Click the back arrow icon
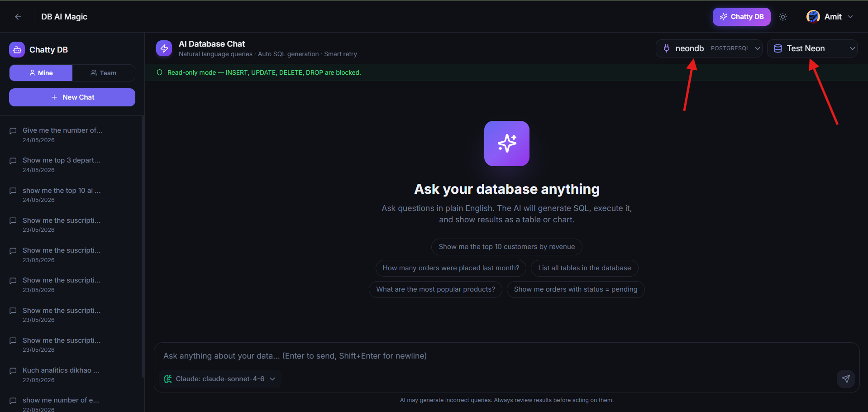 [18, 17]
